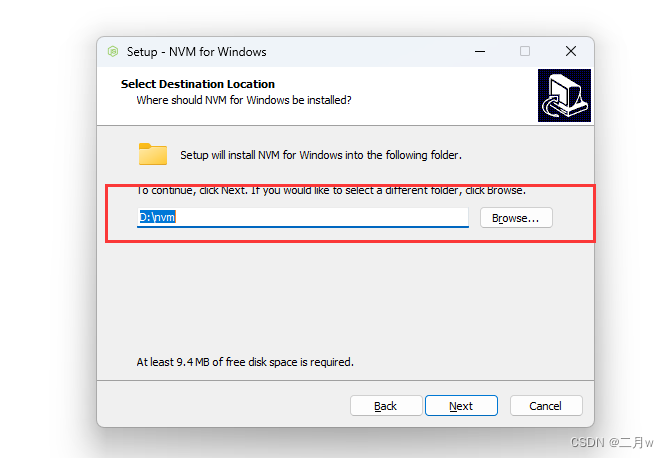Click the 'Select Destination Location' heading
669x458 pixels.
click(x=198, y=84)
